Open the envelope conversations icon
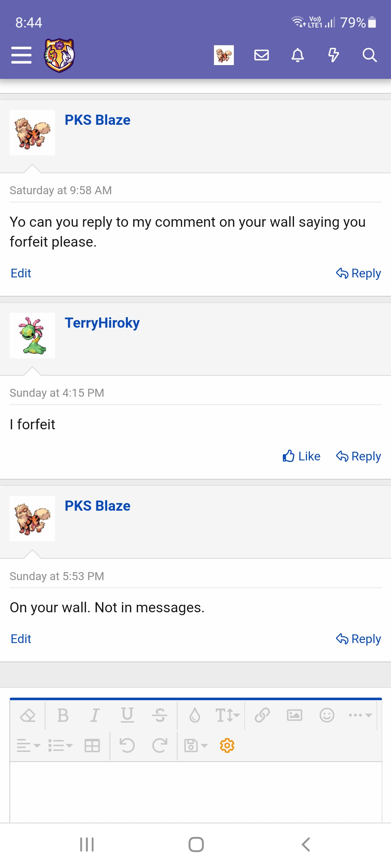 click(x=261, y=55)
